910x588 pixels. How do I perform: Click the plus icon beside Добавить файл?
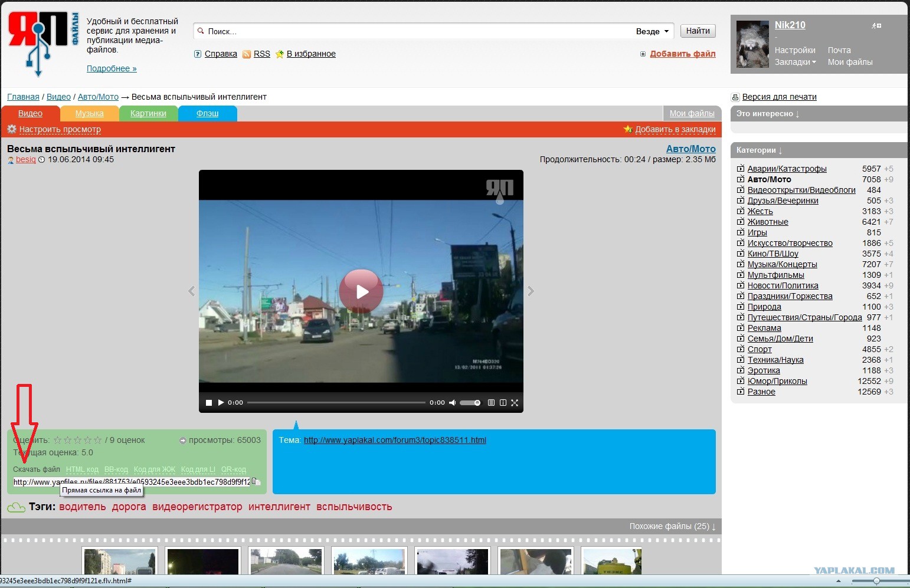click(643, 54)
